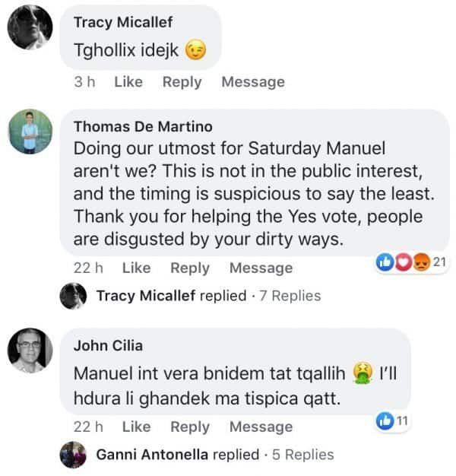Screen dimensions: 456x476
Task: Open John Cilia's profile name link
Action: pos(108,346)
